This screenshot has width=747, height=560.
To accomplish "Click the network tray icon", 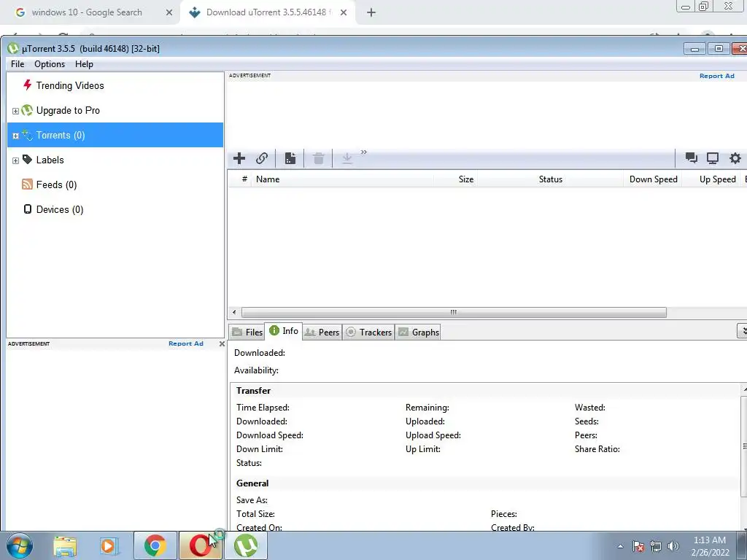I will pyautogui.click(x=656, y=546).
